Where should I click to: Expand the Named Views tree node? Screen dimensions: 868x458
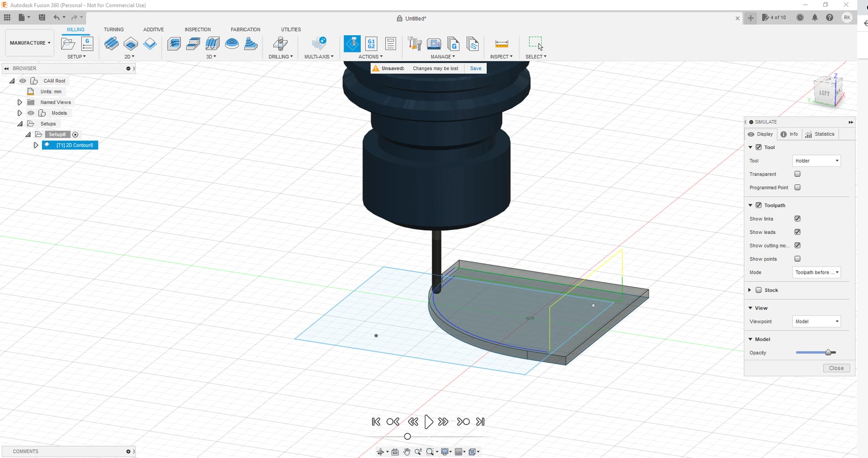point(19,102)
